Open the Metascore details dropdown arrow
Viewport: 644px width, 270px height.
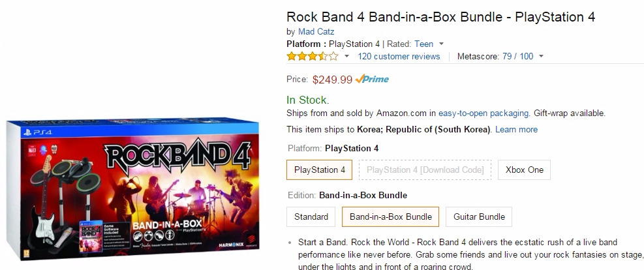pos(542,56)
